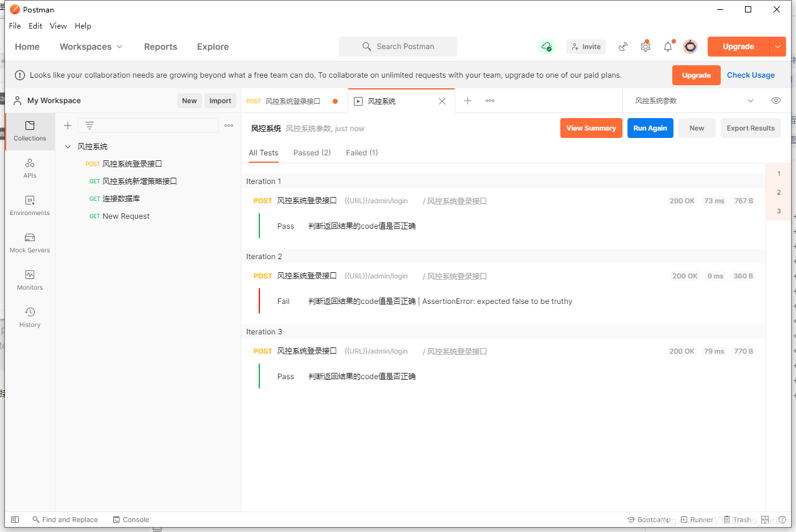Click the collections filter input field
The height and width of the screenshot is (532, 796).
[148, 126]
